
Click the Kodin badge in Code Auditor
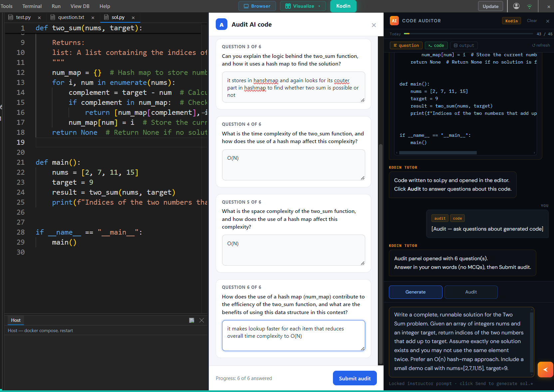[x=511, y=21]
